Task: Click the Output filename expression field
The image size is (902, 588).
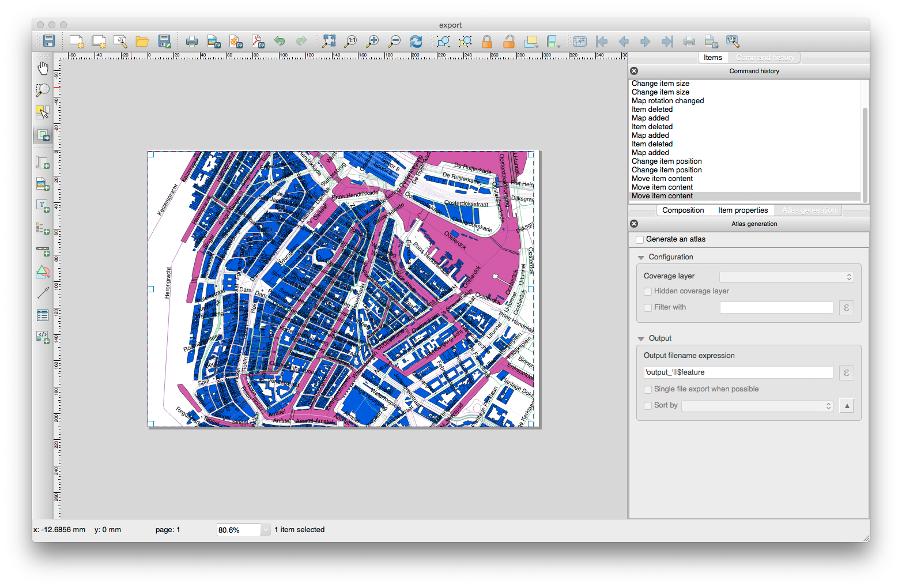Action: click(738, 373)
